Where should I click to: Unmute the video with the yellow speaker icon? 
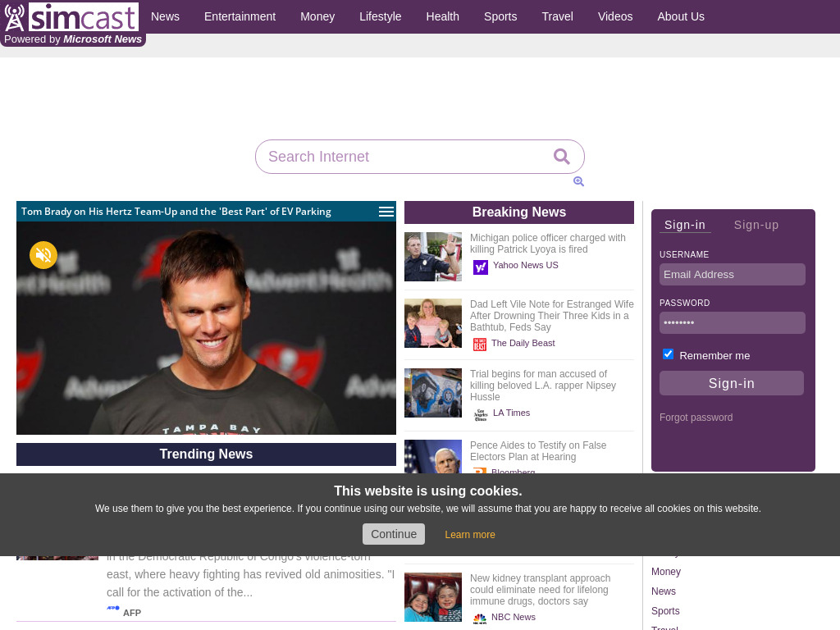pyautogui.click(x=43, y=255)
